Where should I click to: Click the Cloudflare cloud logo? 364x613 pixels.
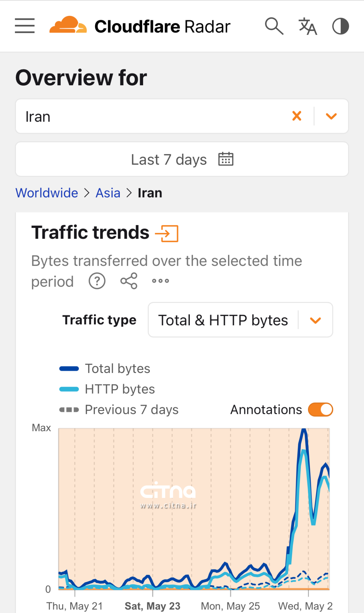pos(68,25)
